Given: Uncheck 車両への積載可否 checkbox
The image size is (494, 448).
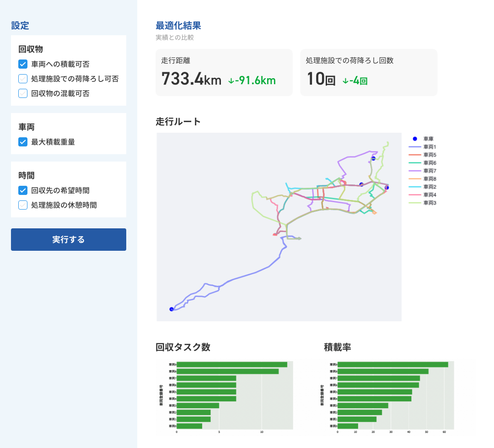Looking at the screenshot, I should pos(23,65).
